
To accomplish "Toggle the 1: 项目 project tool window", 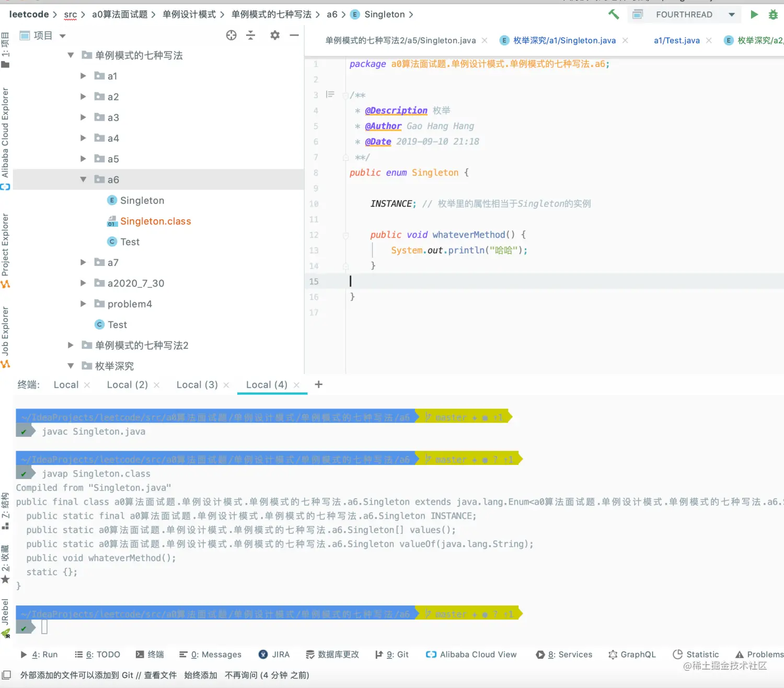I will pos(5,50).
